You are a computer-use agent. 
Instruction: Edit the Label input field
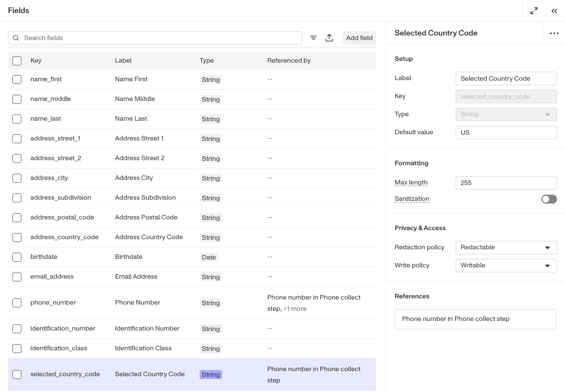pyautogui.click(x=506, y=78)
